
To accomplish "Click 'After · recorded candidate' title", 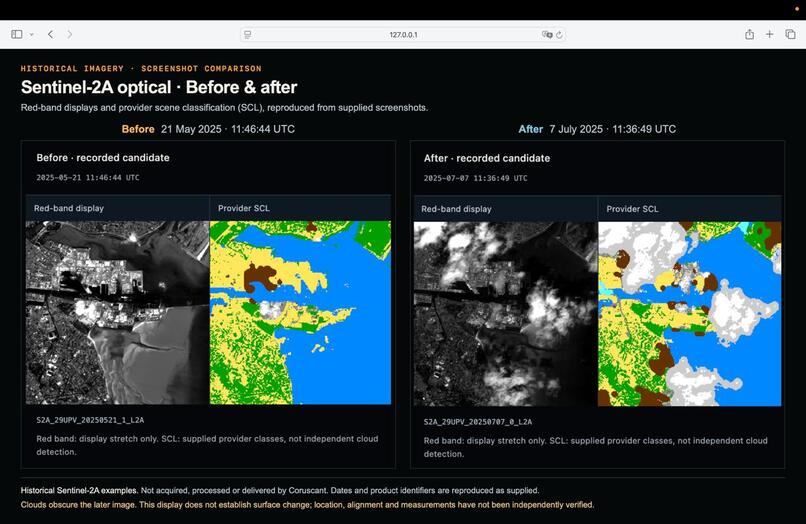I will [487, 158].
